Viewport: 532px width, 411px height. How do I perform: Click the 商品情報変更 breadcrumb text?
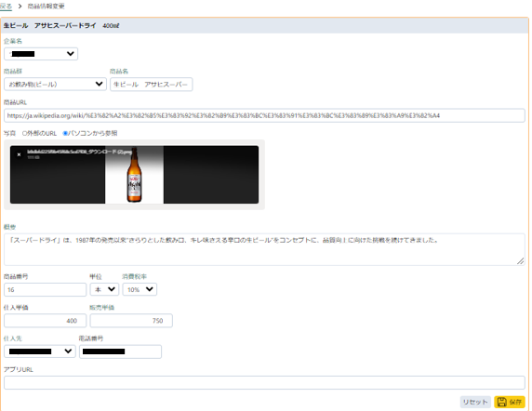coord(46,7)
